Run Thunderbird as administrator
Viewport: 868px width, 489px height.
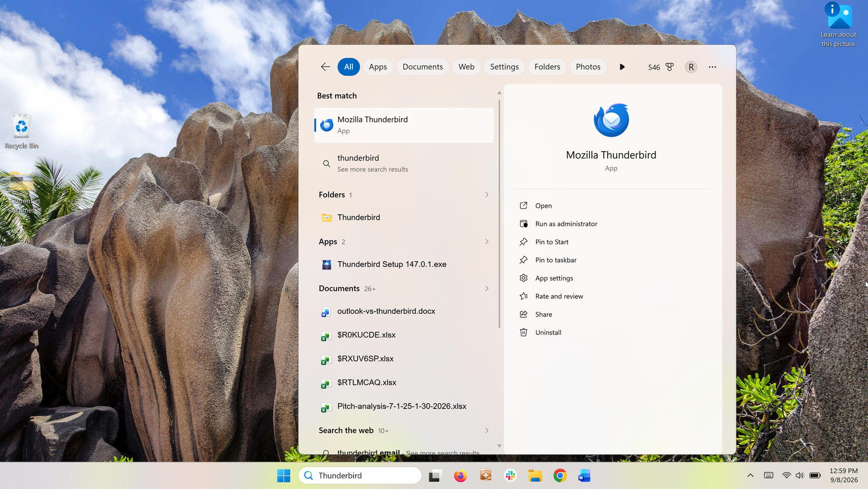(566, 224)
